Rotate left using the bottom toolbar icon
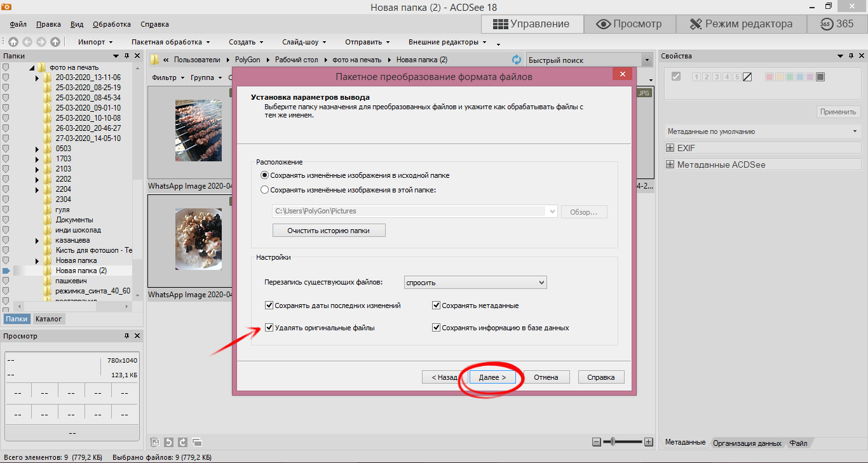Screen dimensions: 868x463 click(x=169, y=442)
